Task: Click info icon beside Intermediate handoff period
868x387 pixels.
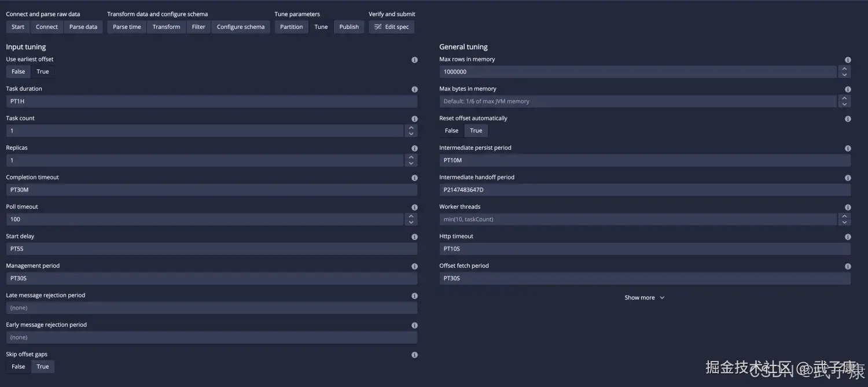Action: click(848, 178)
